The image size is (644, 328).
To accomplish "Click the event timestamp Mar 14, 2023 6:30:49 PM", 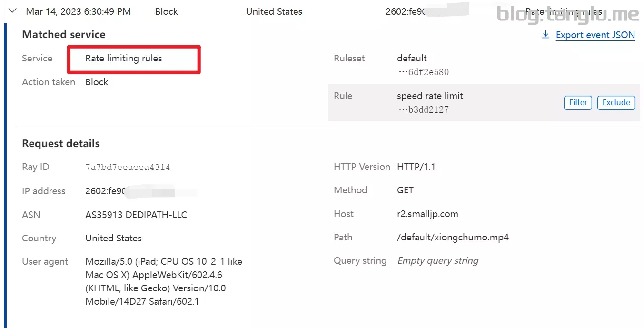I will [x=79, y=11].
